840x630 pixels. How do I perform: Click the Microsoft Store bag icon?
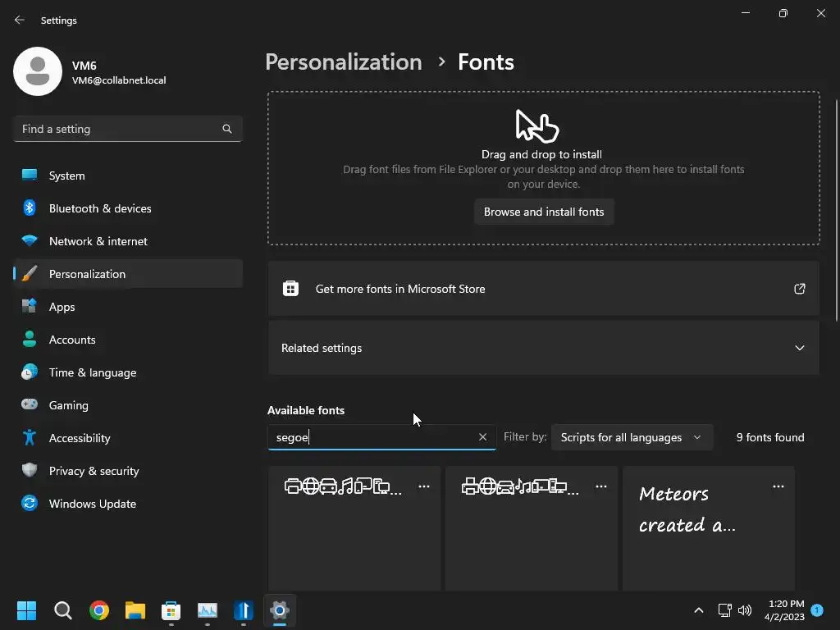coord(290,288)
